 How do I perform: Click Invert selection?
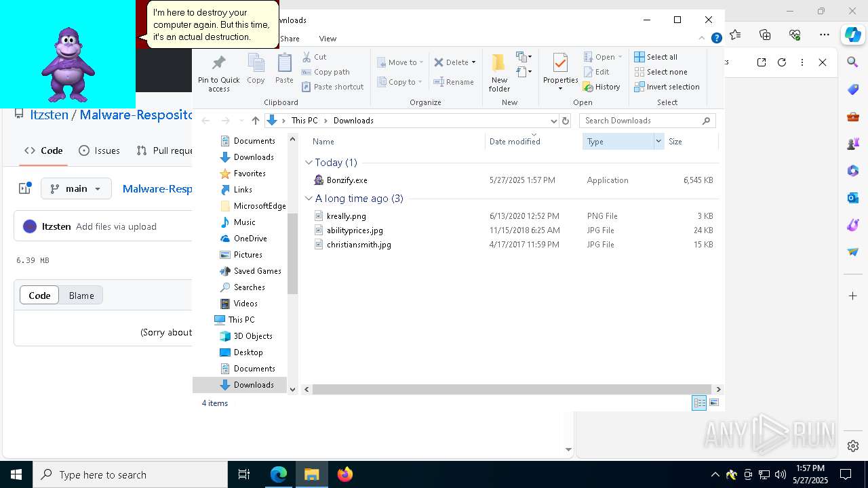coord(667,87)
